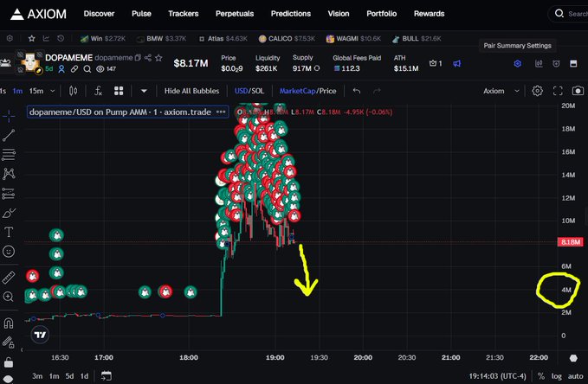Viewport: 588px width, 384px height.
Task: Open the Atlas $4.63K ticker
Action: point(223,39)
